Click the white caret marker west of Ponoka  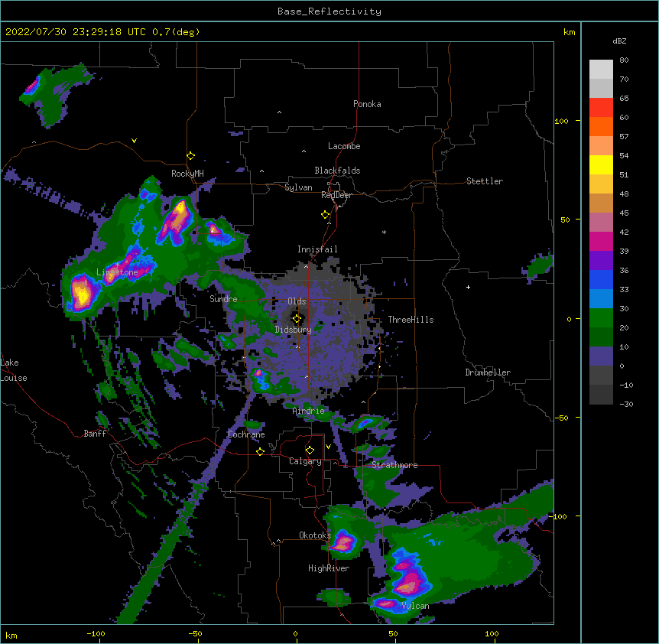[280, 112]
